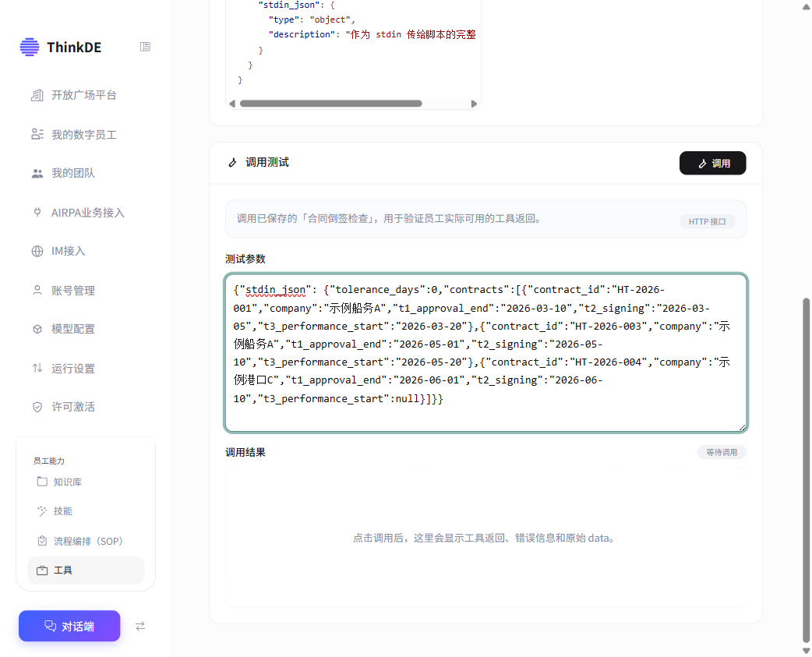Click the 调用结果 label
Image resolution: width=812 pixels, height=657 pixels.
coord(245,453)
